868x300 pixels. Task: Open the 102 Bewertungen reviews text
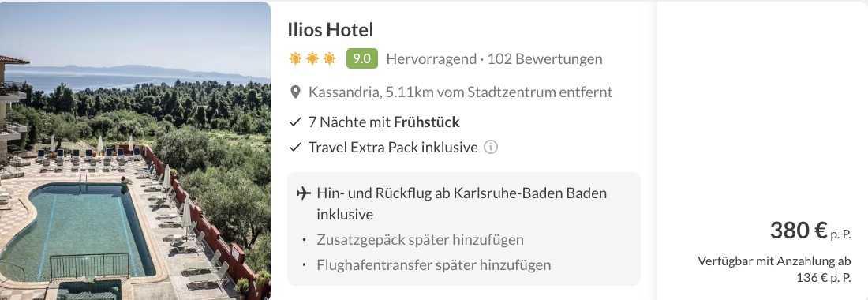coord(544,58)
